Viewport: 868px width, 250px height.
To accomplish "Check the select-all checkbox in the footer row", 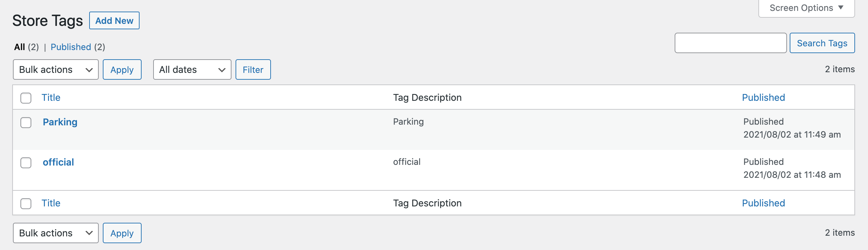I will click(x=26, y=203).
